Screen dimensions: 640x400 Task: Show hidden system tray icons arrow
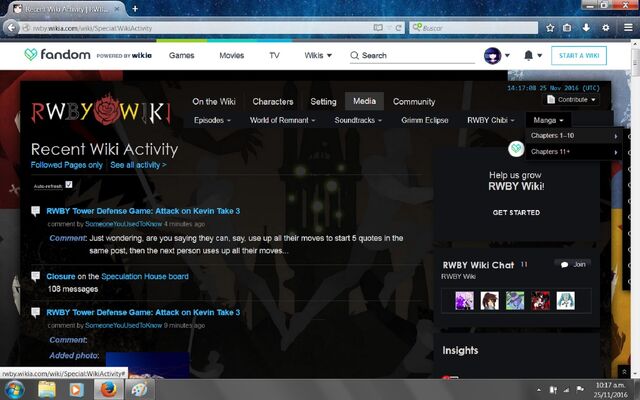539,390
